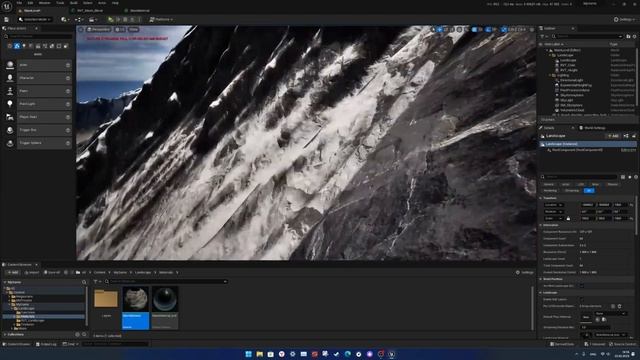640x360 pixels.
Task: Select the Landscape actor in the Outliner
Action: (x=568, y=60)
